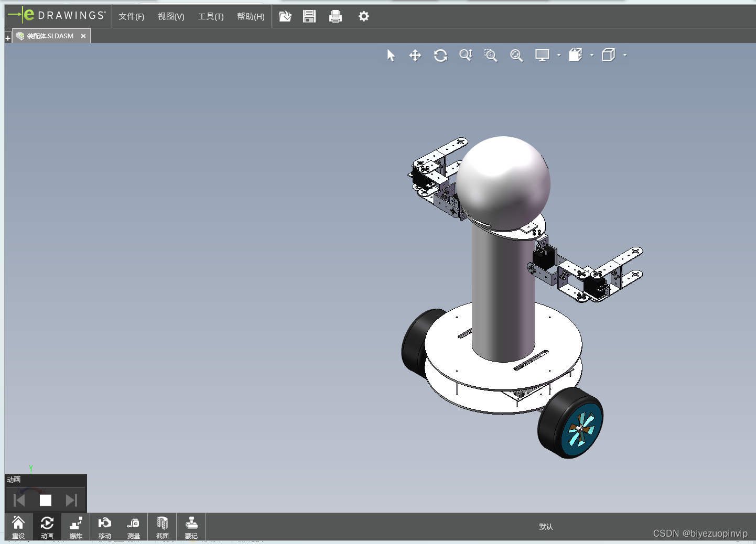Expand the display style dropdown arrow
The width and height of the screenshot is (756, 544).
[592, 55]
